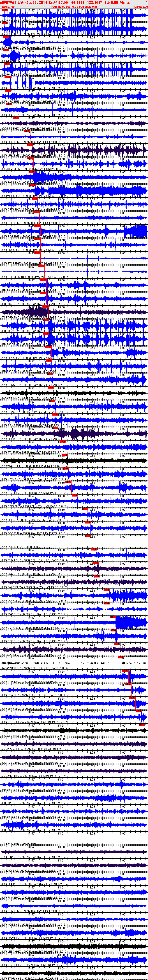Viewport: 148px width, 980px height.
Task: Select the NC.LMC HHZ station label
Action: click(33, 736)
